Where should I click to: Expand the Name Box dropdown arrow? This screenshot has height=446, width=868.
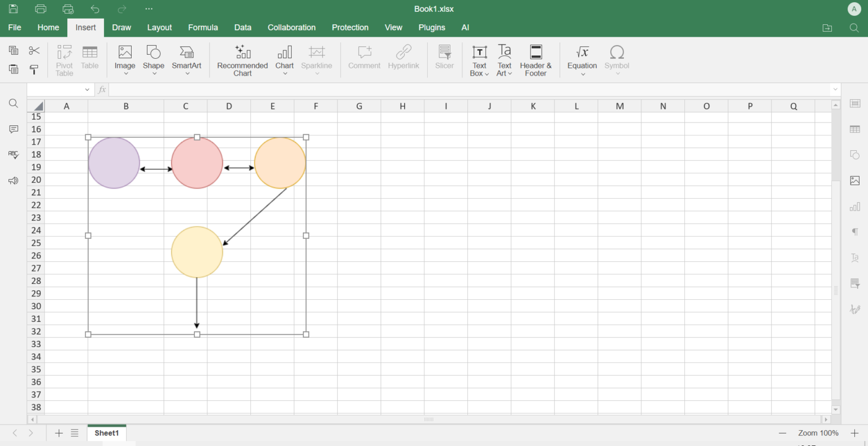[x=87, y=89]
